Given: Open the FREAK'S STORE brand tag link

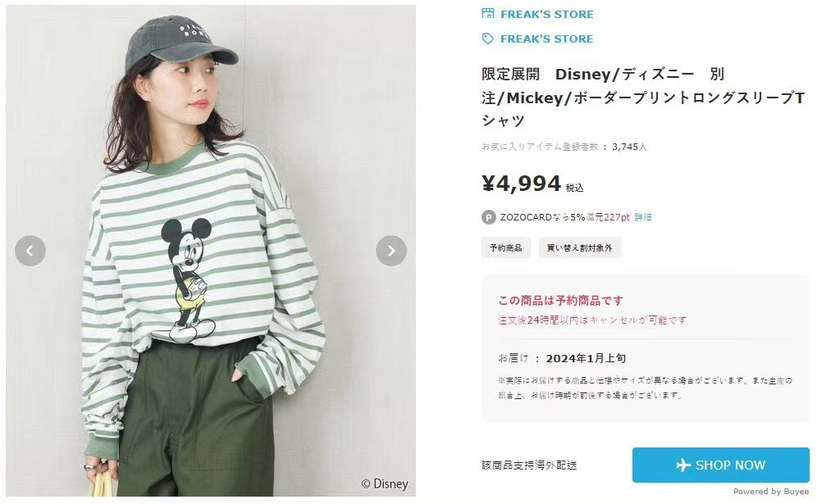Looking at the screenshot, I should tap(546, 39).
